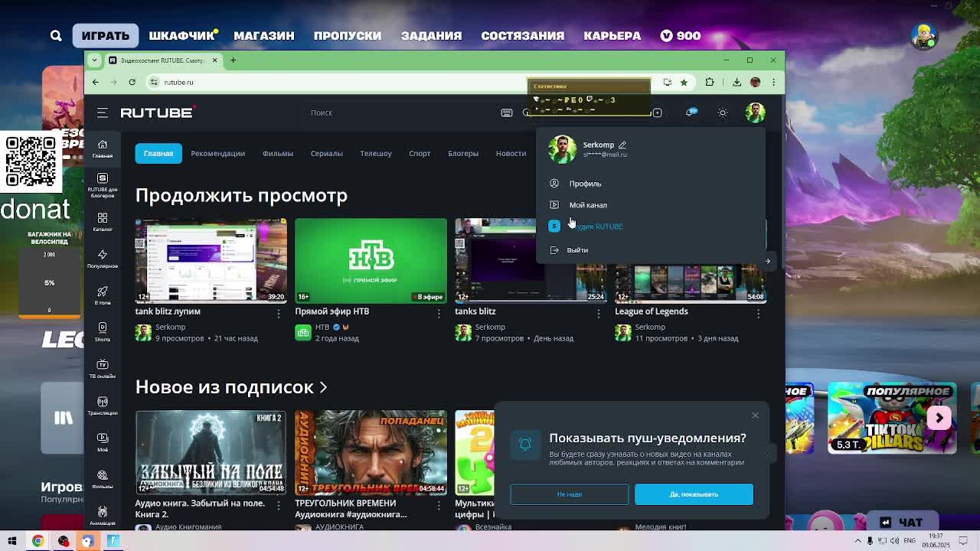The image size is (980, 551).
Task: Open Популярное in the sidebar
Action: (102, 259)
